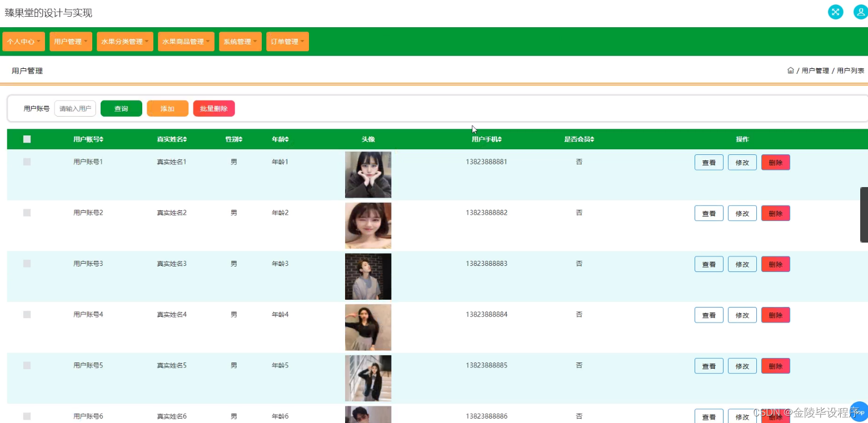Check the checkbox for 用户账号1 row
868x423 pixels.
point(27,162)
